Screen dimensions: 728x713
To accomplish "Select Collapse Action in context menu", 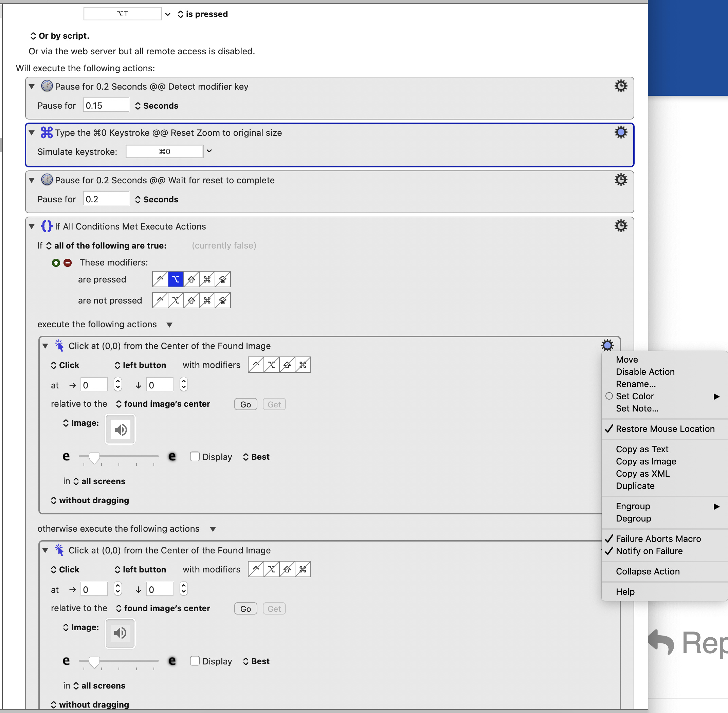I will (648, 571).
